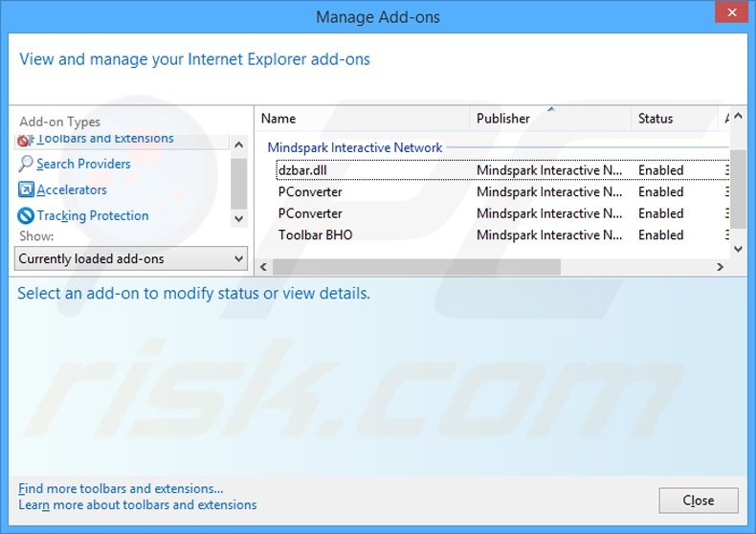The image size is (756, 534).
Task: Click the horizontal scrollbar right arrow
Action: click(x=721, y=267)
